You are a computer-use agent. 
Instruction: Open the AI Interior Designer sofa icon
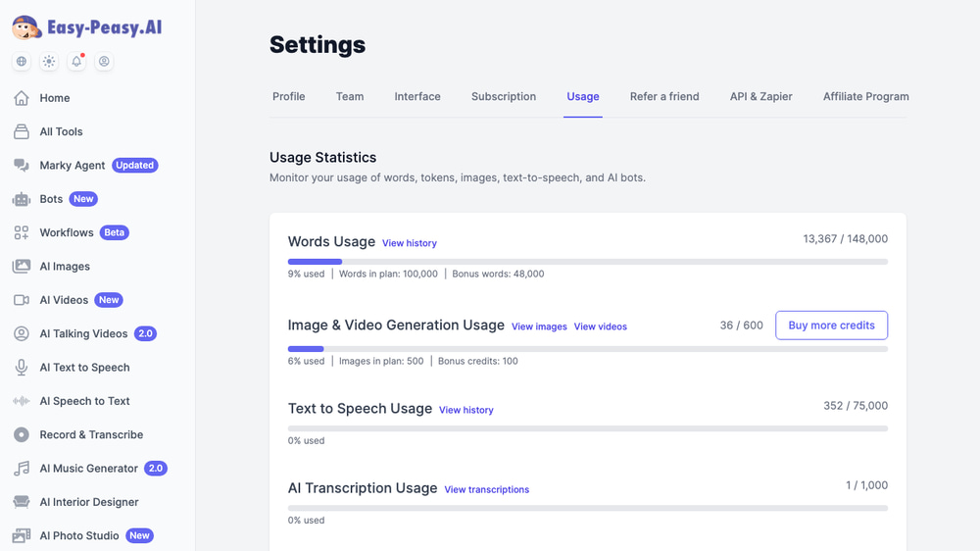(22, 502)
